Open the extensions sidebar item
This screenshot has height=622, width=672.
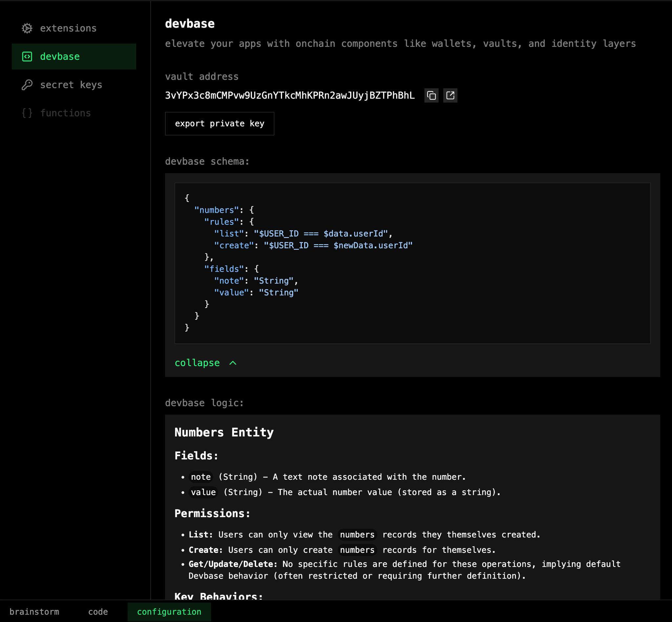point(68,28)
